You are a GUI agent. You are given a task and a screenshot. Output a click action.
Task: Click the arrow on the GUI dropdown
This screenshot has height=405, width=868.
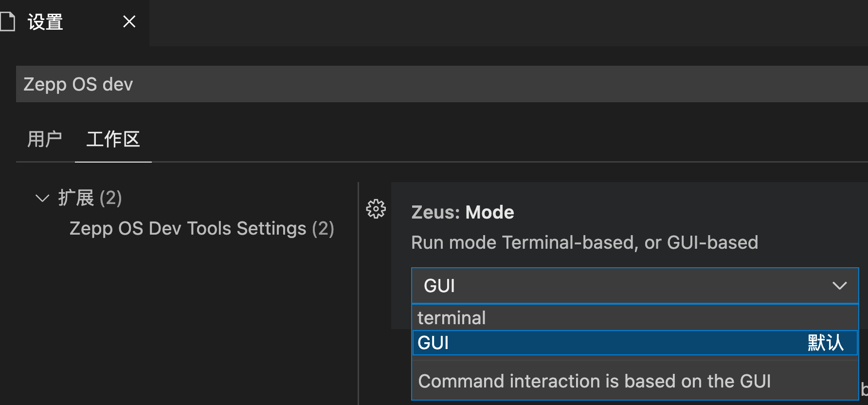[839, 286]
